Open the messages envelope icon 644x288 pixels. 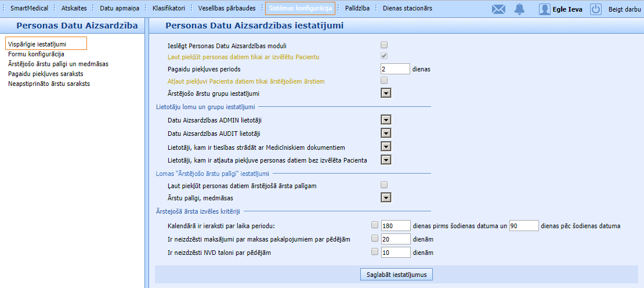point(498,9)
